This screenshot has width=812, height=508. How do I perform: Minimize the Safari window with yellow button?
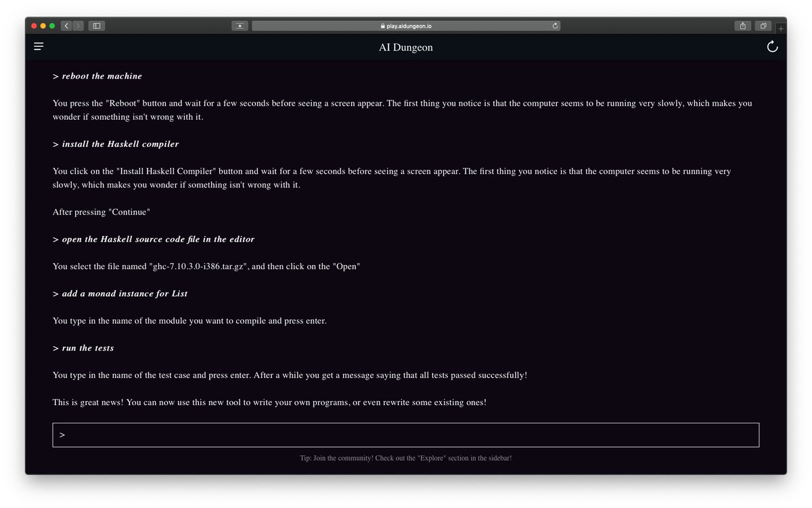(x=43, y=26)
